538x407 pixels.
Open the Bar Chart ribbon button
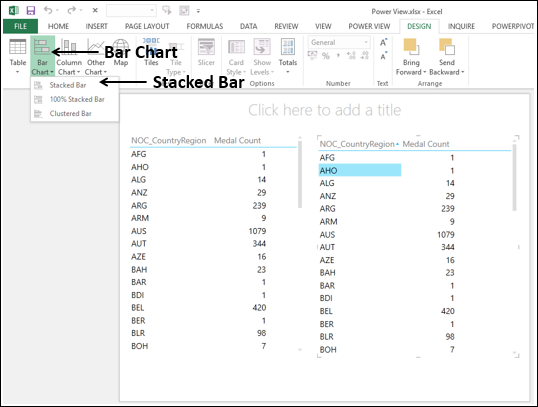coord(43,57)
